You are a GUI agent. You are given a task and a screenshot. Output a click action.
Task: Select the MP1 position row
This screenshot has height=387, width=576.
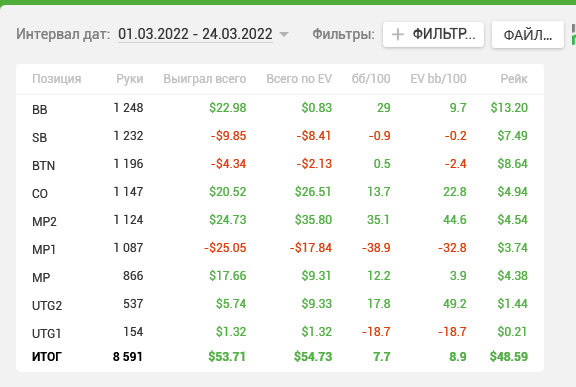[280, 249]
